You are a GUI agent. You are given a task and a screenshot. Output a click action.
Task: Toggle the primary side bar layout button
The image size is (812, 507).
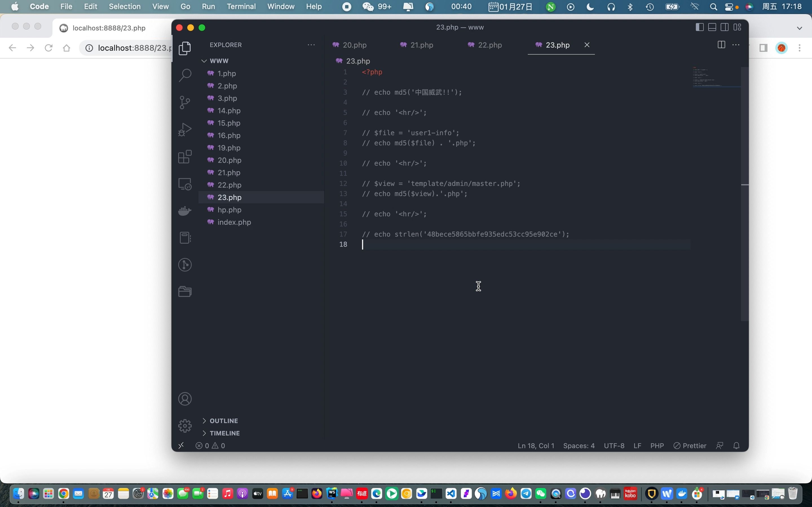(700, 27)
